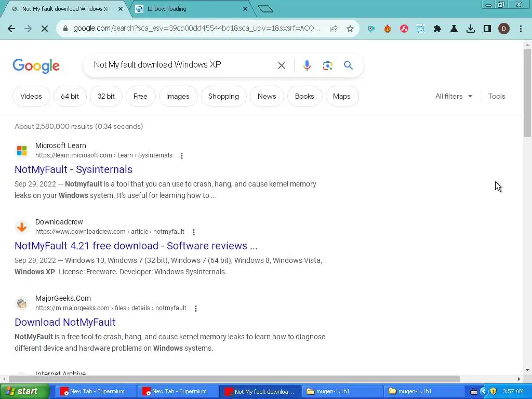
Task: Filter results by Videos
Action: click(31, 96)
